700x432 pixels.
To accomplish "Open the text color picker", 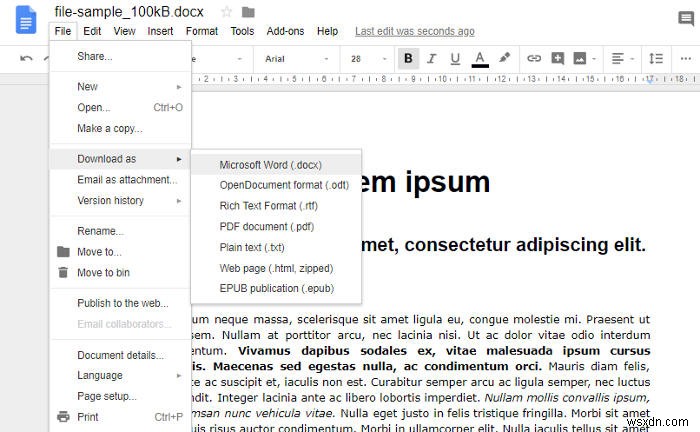I will coord(480,59).
